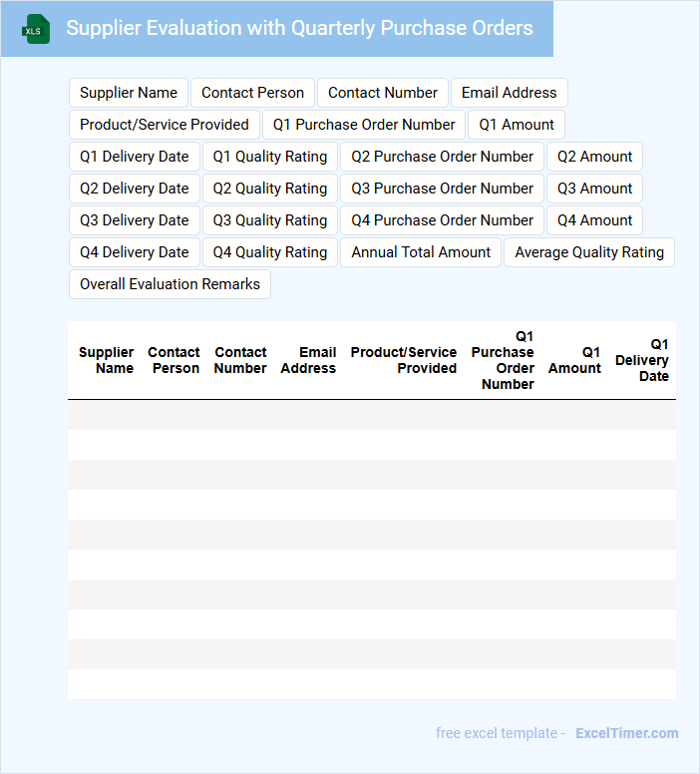This screenshot has width=700, height=774.
Task: Click the Q4 Quality Rating tag
Action: click(x=270, y=252)
